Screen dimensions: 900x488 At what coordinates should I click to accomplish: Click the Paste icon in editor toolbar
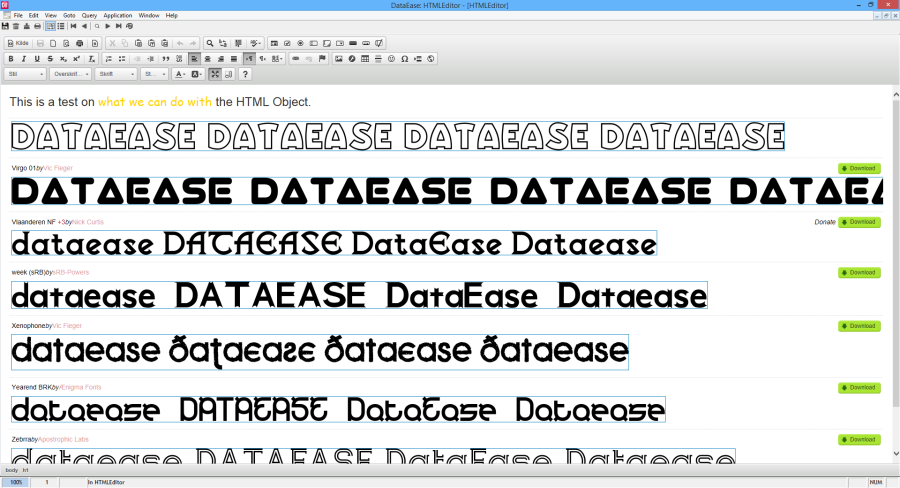tap(138, 43)
